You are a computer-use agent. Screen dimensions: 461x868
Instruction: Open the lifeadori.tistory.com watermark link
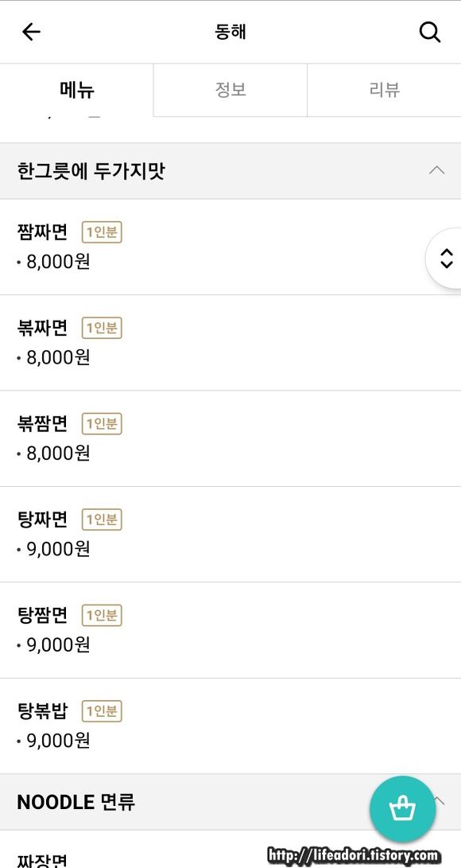(x=354, y=856)
